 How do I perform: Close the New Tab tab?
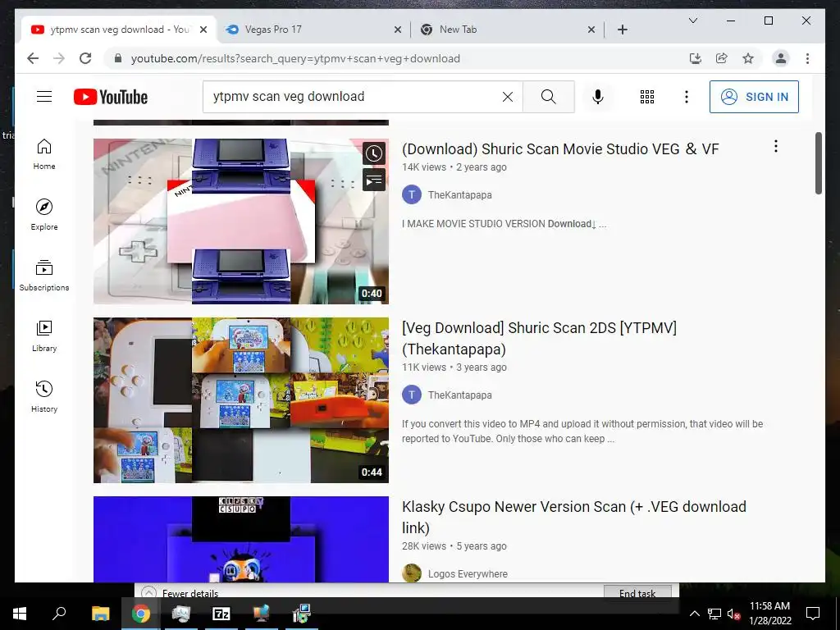pyautogui.click(x=591, y=30)
